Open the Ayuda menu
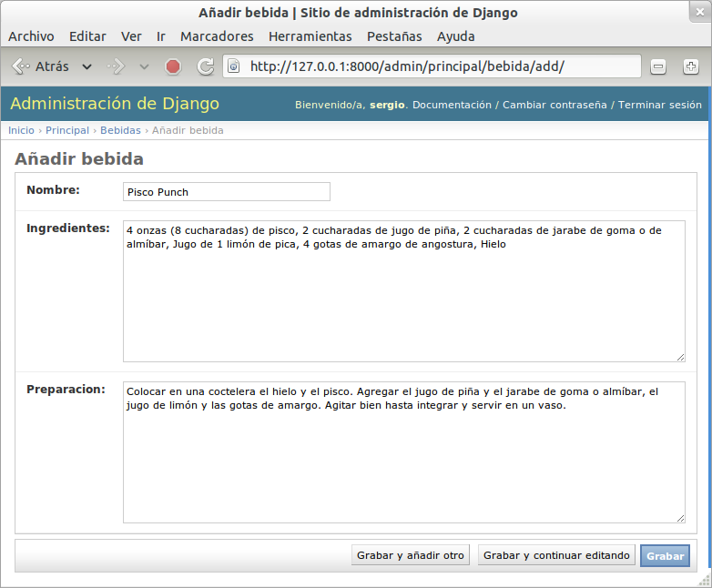 [456, 36]
